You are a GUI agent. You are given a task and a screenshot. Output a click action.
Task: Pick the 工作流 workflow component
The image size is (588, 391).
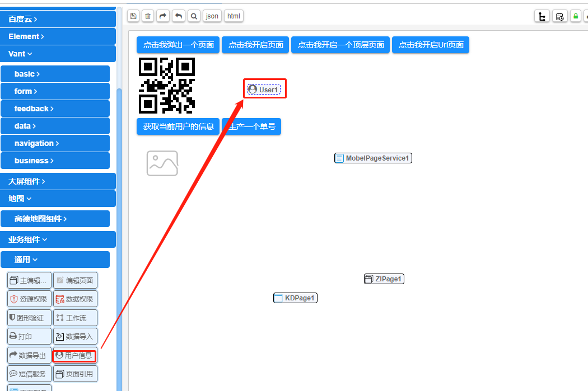[75, 318]
